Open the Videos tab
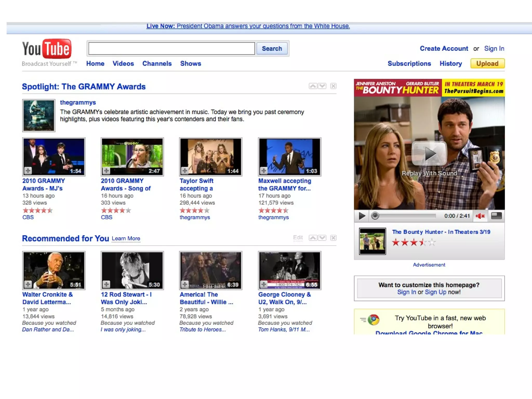This screenshot has width=532, height=399. coord(123,64)
